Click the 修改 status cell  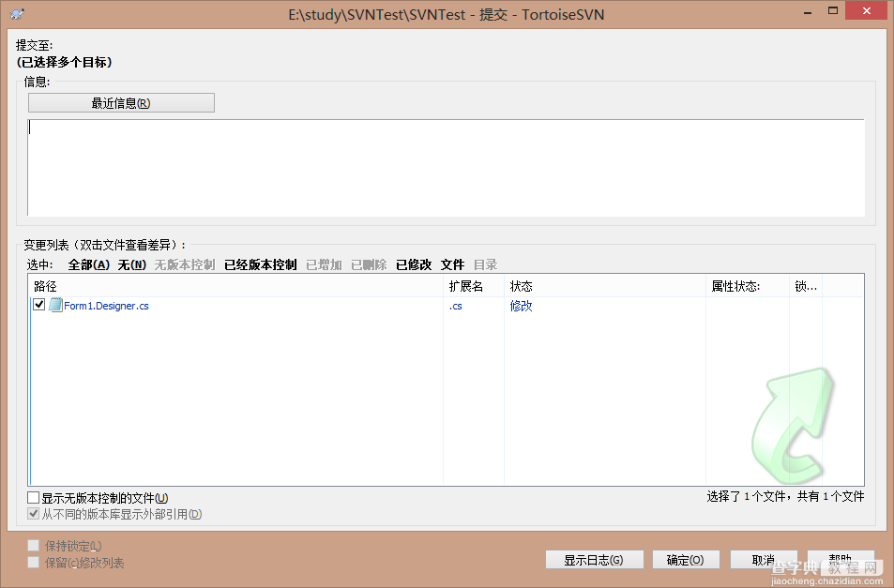(x=522, y=306)
